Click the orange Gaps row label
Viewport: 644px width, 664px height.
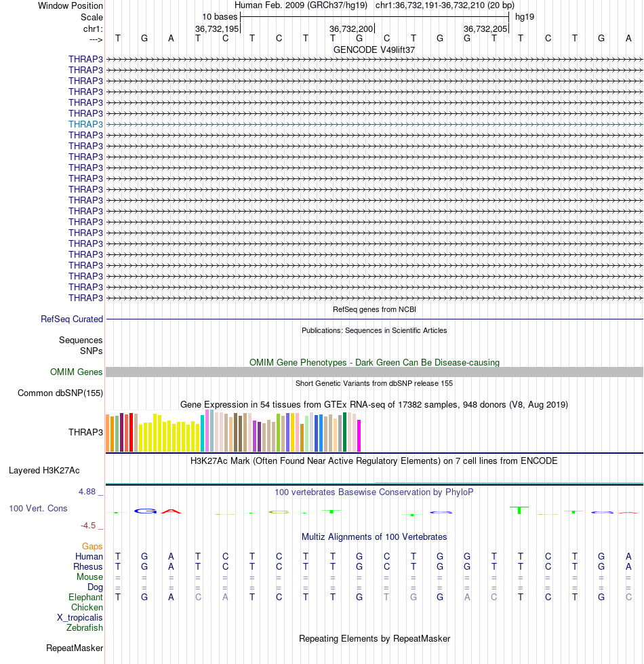tap(92, 546)
